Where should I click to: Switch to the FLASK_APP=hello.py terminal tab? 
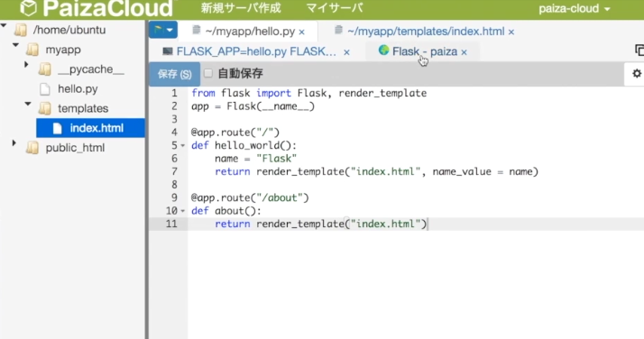tap(256, 51)
